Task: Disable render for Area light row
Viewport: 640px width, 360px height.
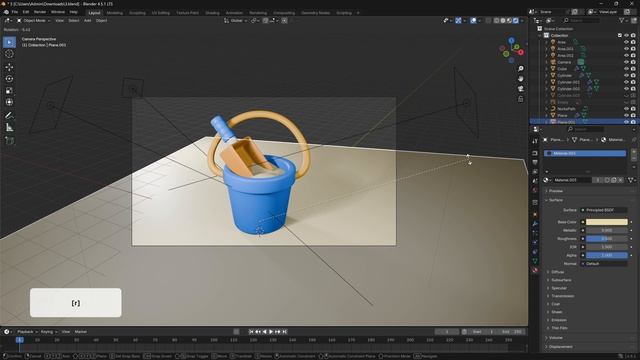Action: [x=633, y=42]
